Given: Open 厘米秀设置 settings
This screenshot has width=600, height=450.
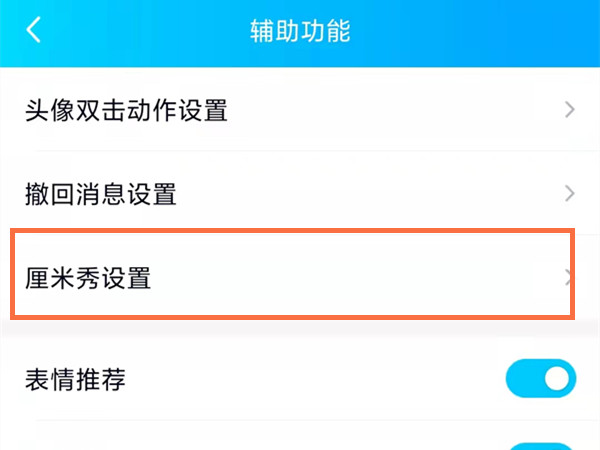Looking at the screenshot, I should [88, 278].
